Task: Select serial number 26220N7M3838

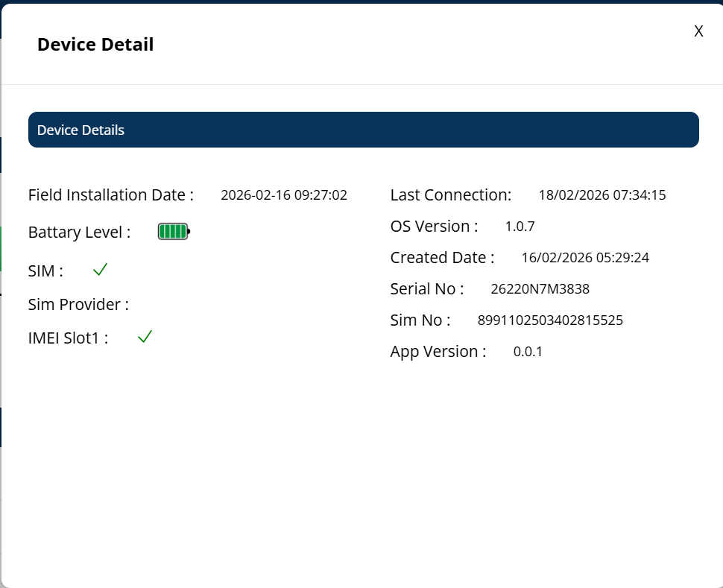Action: click(x=540, y=289)
